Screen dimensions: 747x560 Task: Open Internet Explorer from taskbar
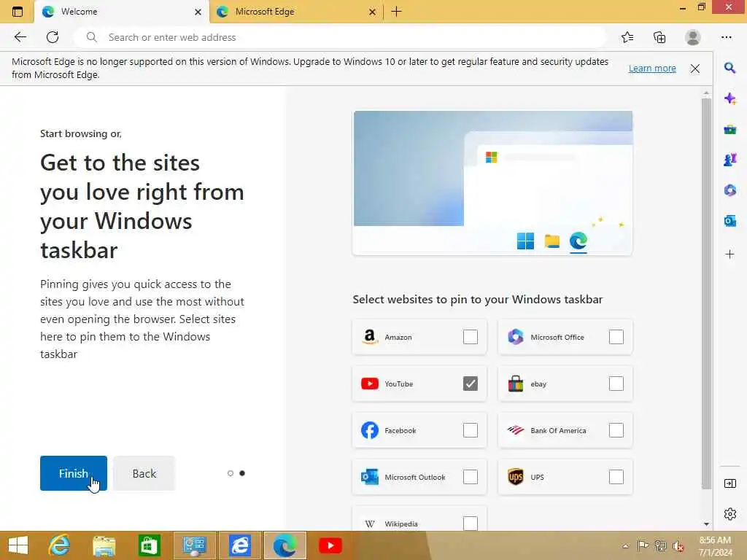60,545
